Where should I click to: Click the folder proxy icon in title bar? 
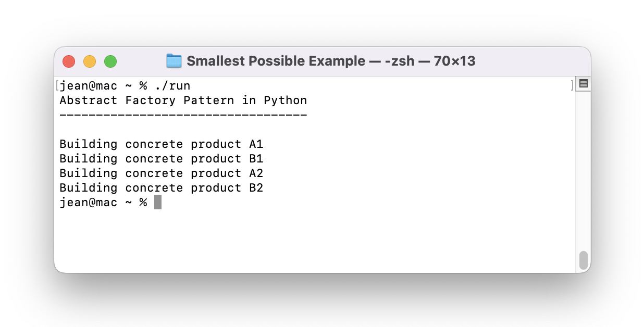[x=174, y=61]
